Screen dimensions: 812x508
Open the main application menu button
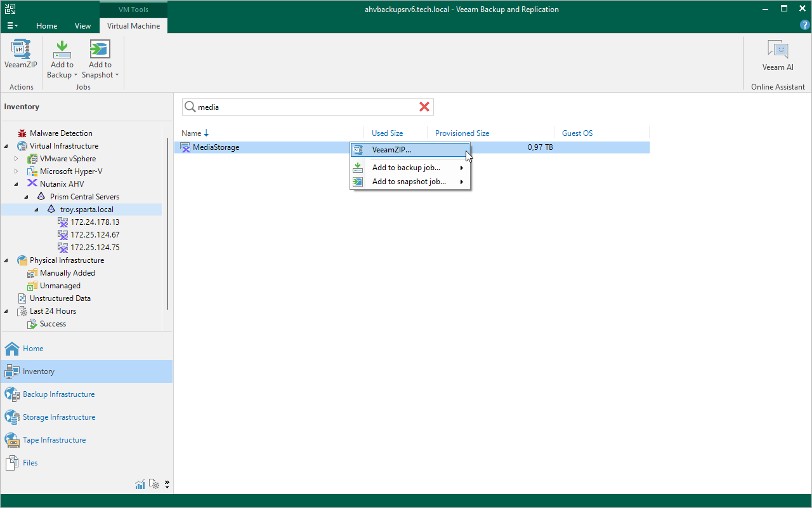coord(12,26)
